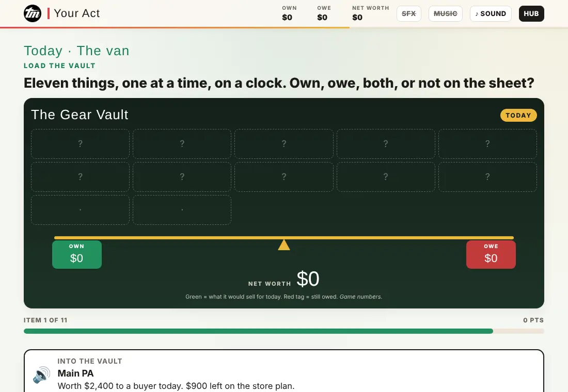Click the header OWN $0 value
This screenshot has height=392, width=568.
click(287, 18)
